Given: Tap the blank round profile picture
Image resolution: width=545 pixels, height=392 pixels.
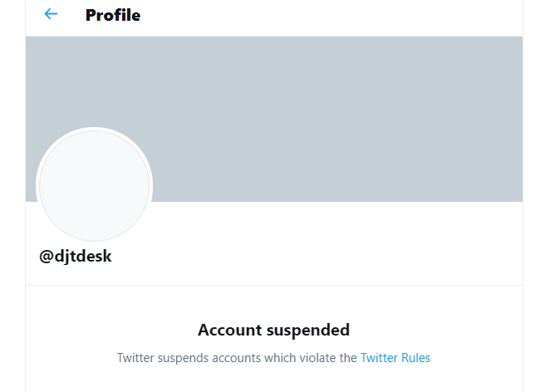Looking at the screenshot, I should 94,185.
